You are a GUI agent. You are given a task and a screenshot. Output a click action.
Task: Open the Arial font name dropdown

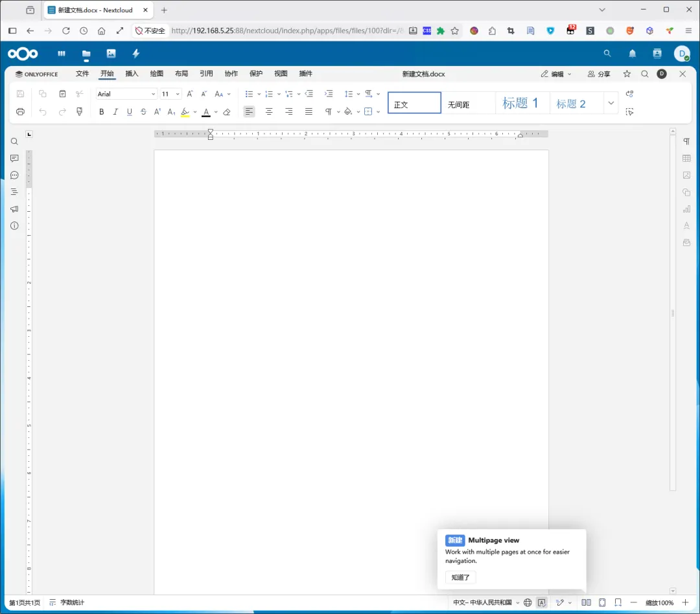(126, 94)
